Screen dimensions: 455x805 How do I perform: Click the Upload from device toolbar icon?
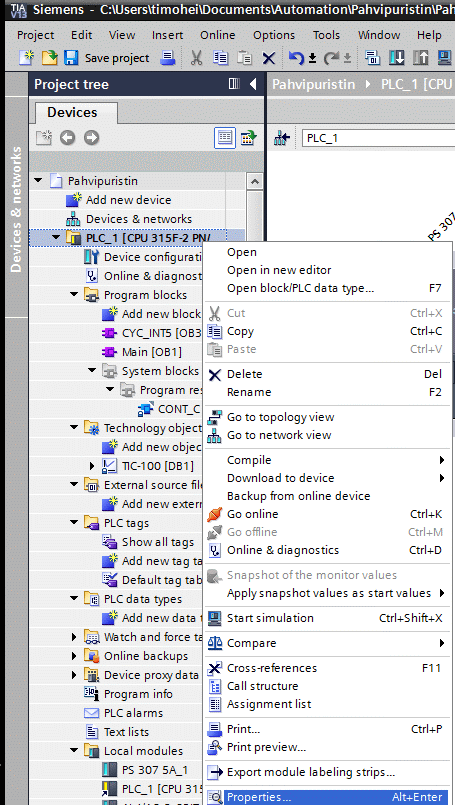point(420,58)
